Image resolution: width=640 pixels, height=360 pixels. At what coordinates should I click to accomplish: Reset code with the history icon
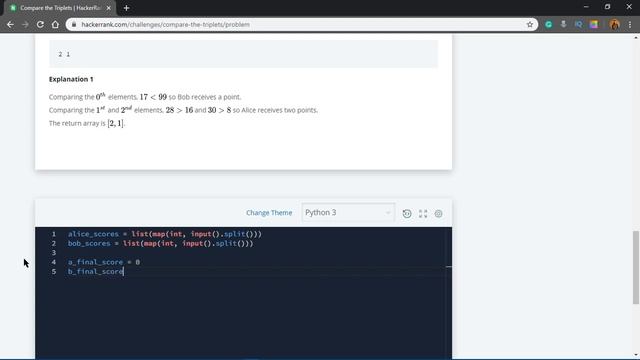coord(407,213)
